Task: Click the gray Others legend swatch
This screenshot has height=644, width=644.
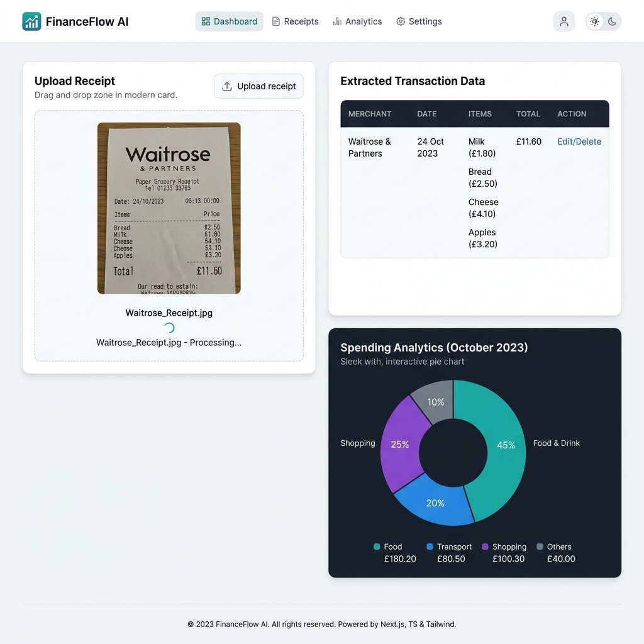Action: pyautogui.click(x=540, y=547)
